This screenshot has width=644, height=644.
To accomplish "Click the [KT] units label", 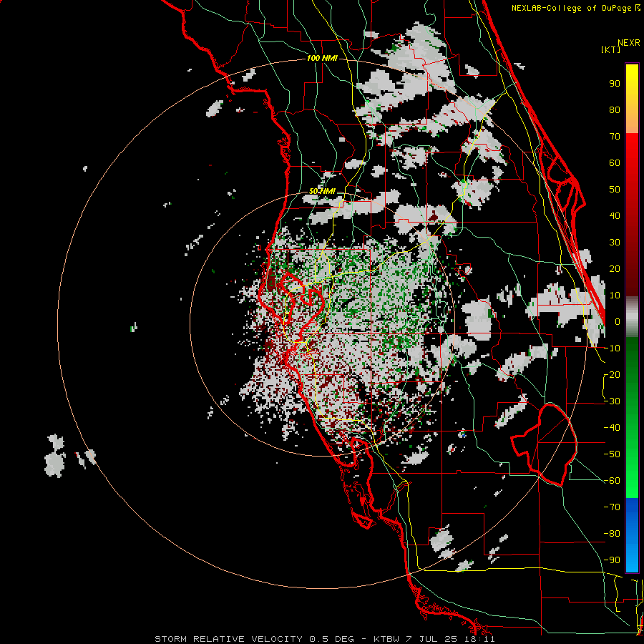I will tap(610, 49).
